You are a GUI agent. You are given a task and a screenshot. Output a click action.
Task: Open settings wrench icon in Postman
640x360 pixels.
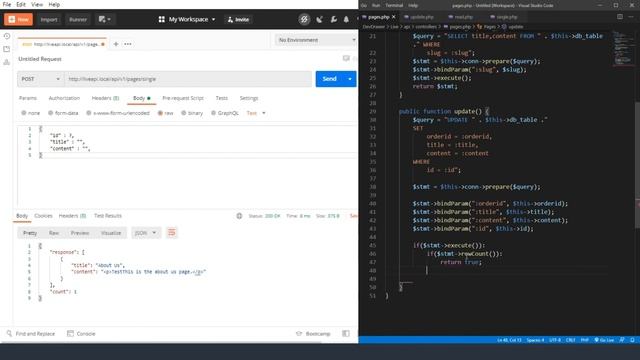click(333, 19)
